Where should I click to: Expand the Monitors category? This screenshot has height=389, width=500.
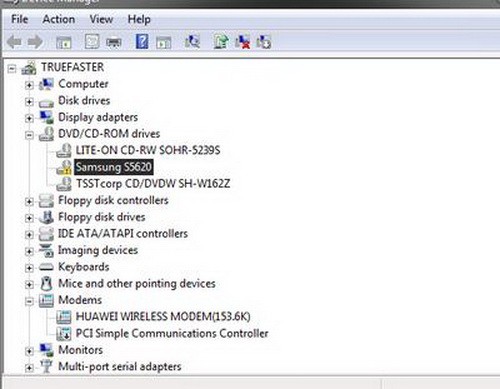(x=29, y=351)
